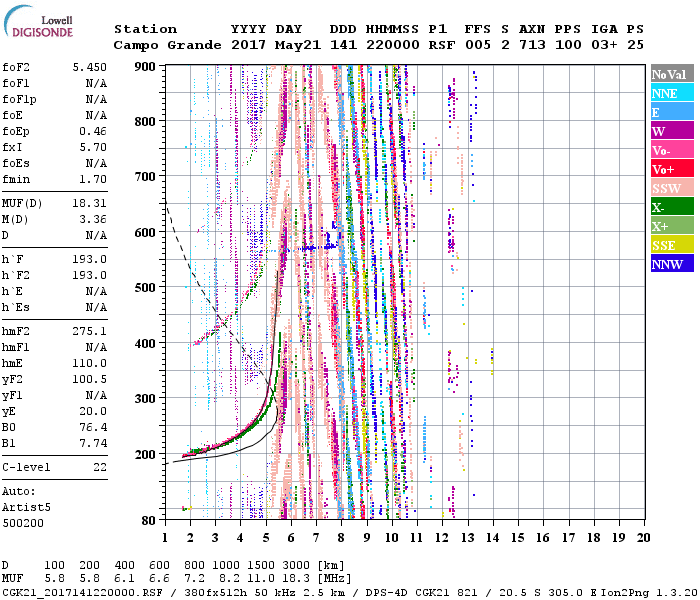
Task: Select the yellow SSE legend entry
Action: tap(672, 245)
